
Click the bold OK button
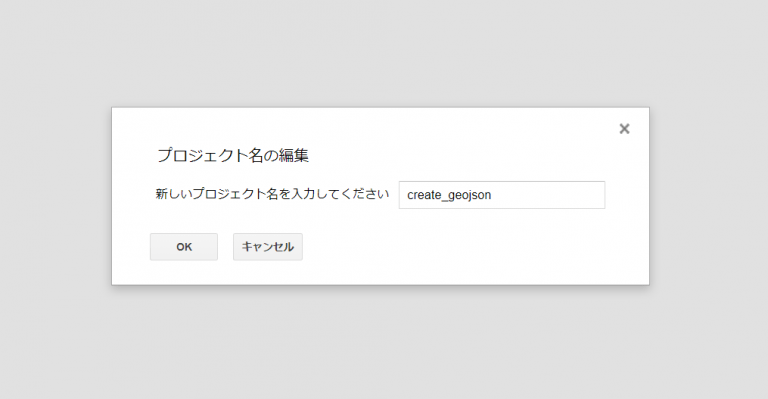coord(184,247)
